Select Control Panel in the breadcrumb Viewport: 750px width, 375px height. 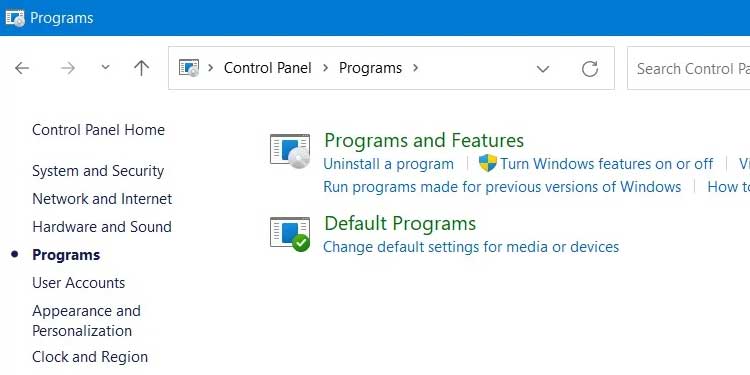click(267, 68)
